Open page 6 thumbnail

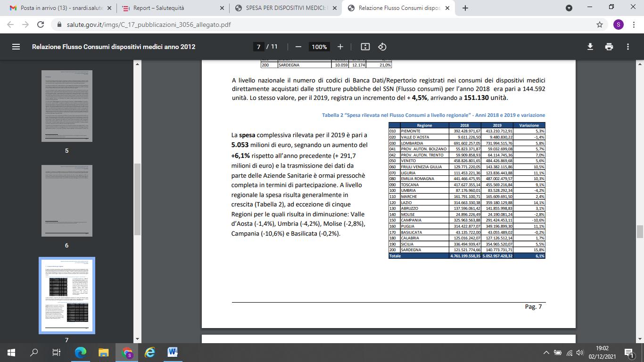pos(66,201)
